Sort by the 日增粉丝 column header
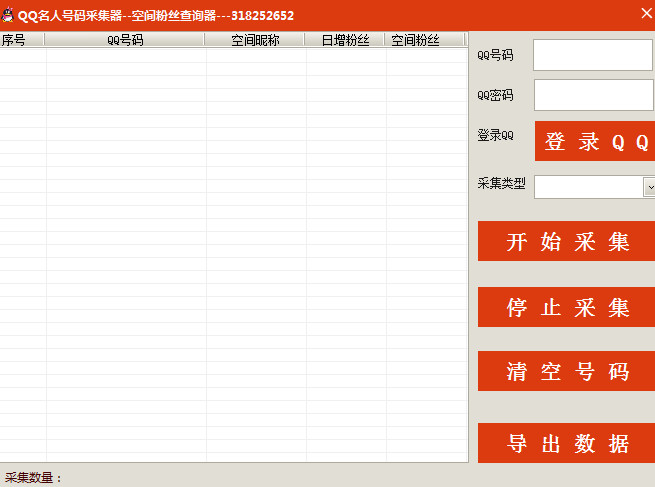 [345, 40]
